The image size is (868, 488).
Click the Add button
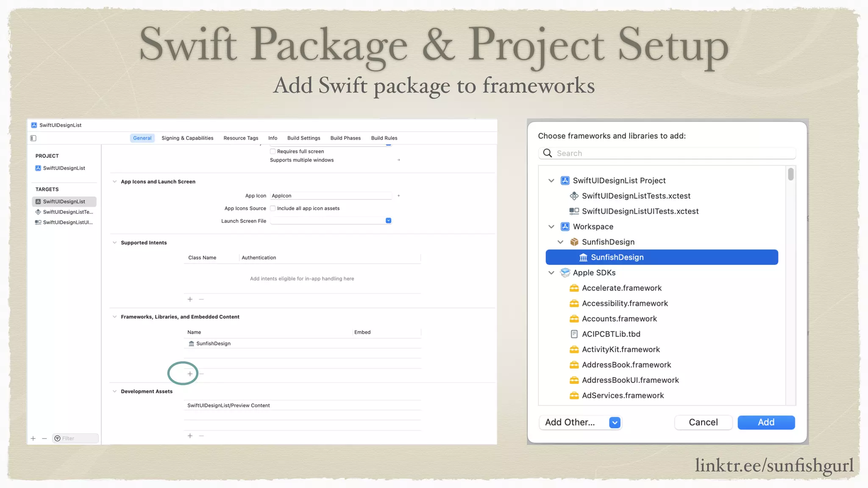(x=766, y=423)
